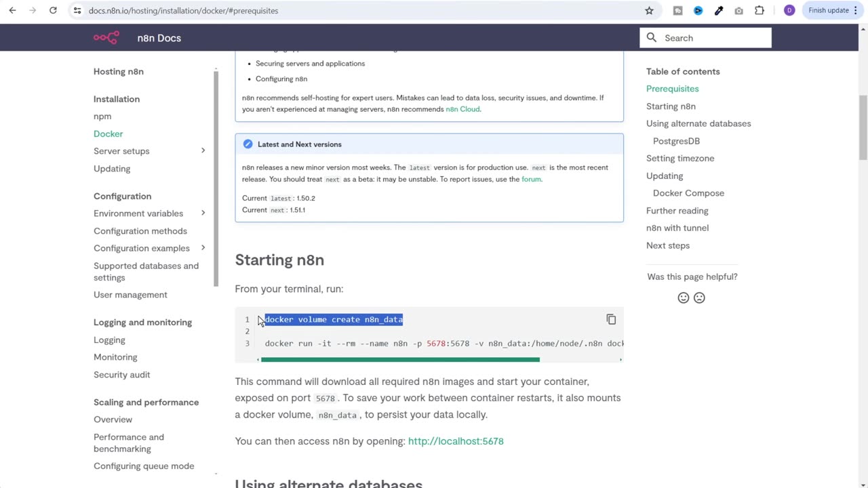
Task: Open the Updating sidebar page
Action: coord(112,168)
